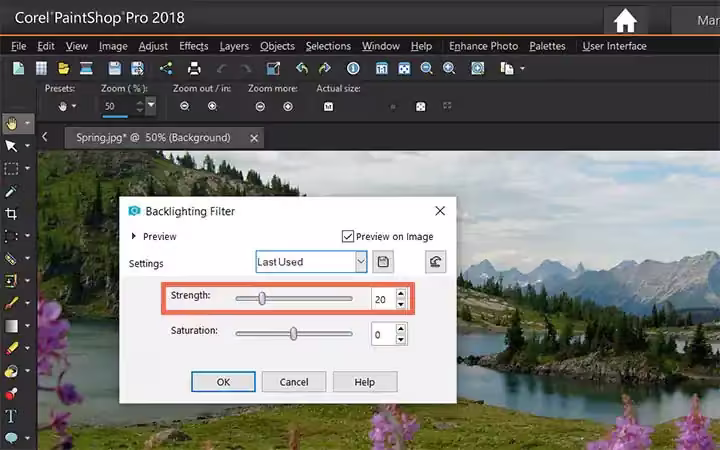Select the Pan hand tool in left toolbar
The width and height of the screenshot is (720, 450).
click(11, 124)
